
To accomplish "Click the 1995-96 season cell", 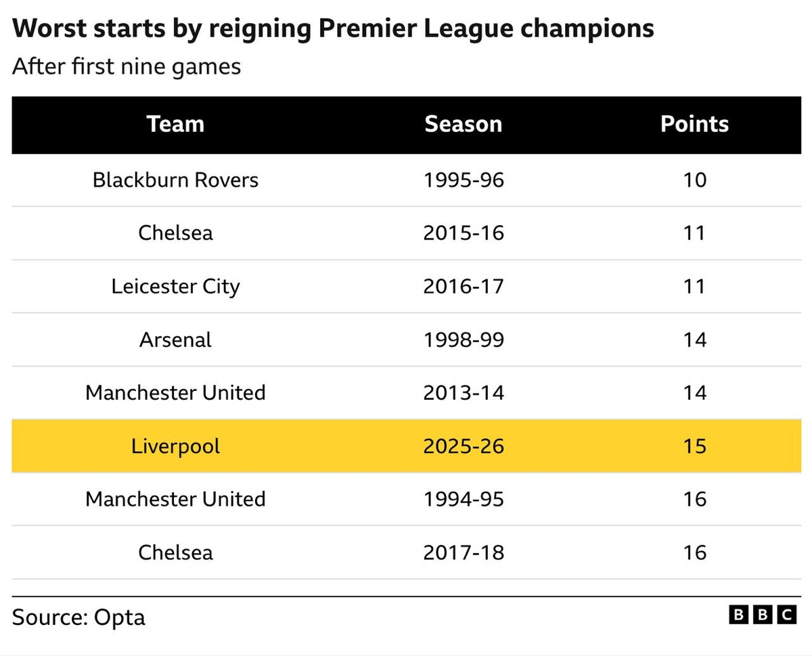I will click(x=464, y=180).
